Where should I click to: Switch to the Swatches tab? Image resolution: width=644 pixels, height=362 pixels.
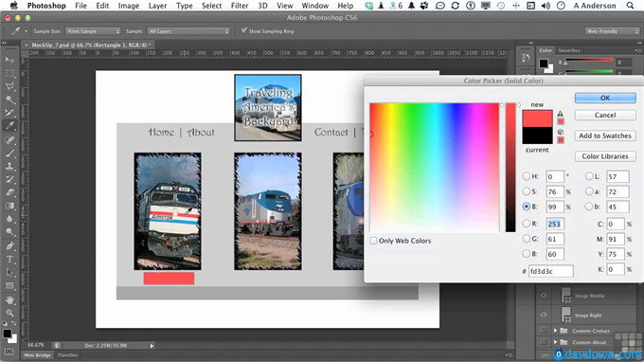pos(569,50)
